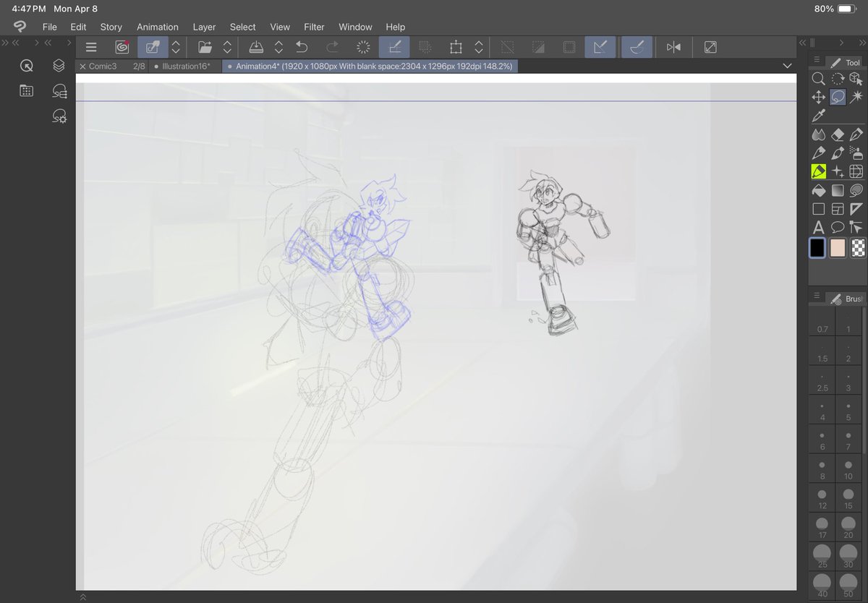Pick the Magic Wand auto select tool
The image size is (868, 603).
[x=856, y=97]
